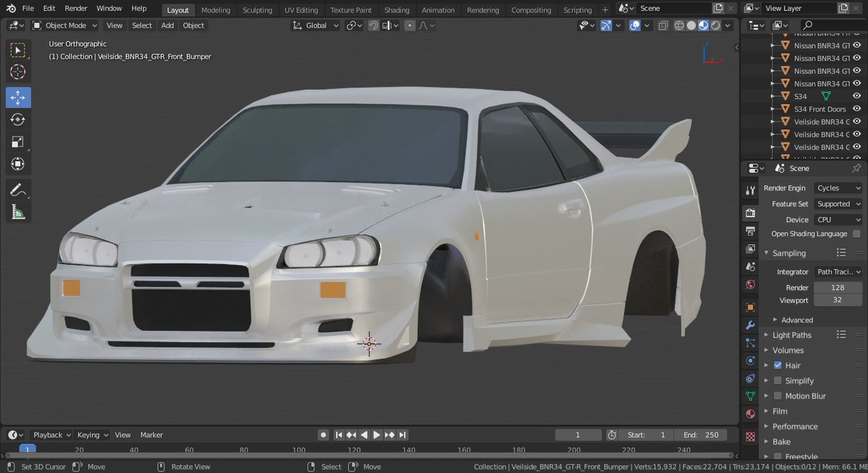This screenshot has height=473, width=868.
Task: Open the Render Engine dropdown
Action: pos(838,187)
